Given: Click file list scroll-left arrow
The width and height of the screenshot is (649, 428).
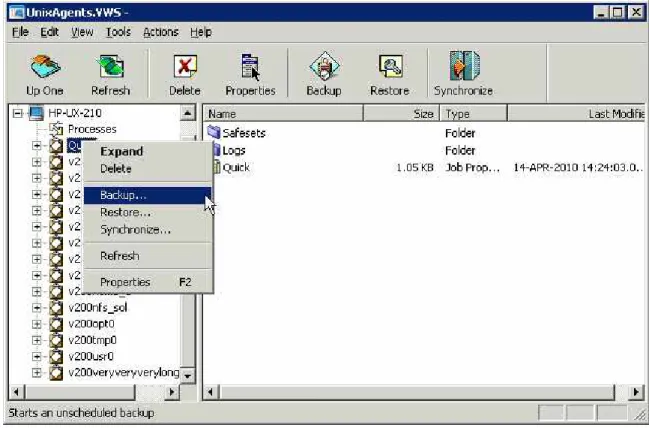Looking at the screenshot, I should point(211,392).
